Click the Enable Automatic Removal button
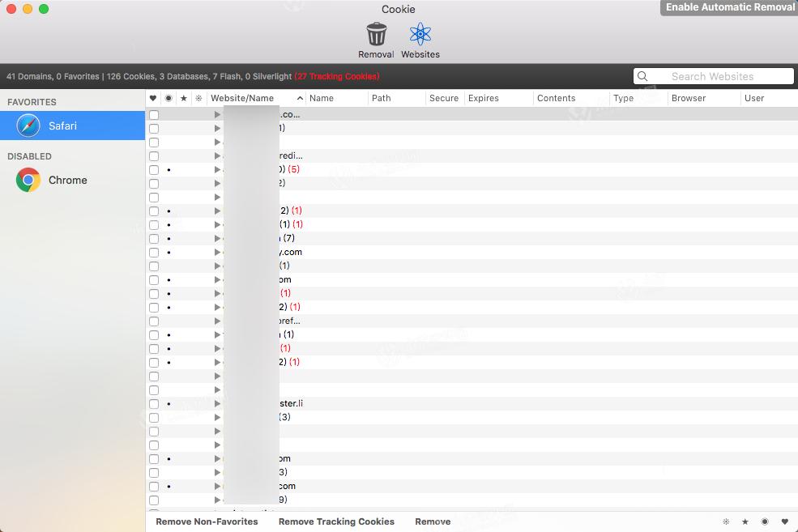The image size is (798, 532). 730,7
